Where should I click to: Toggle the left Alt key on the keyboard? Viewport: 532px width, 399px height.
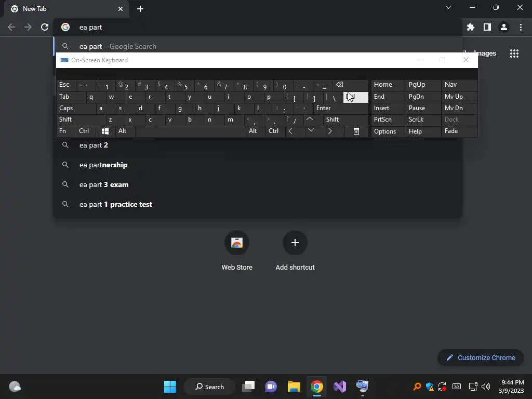point(125,131)
